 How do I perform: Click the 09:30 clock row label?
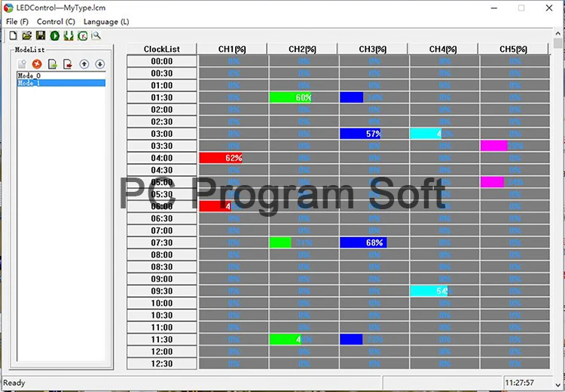coord(162,291)
